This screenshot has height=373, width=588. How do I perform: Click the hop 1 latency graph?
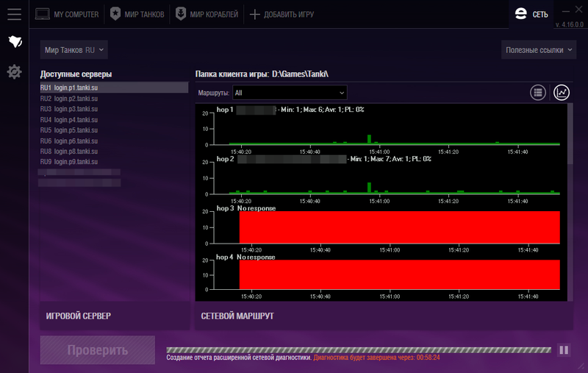(381, 129)
